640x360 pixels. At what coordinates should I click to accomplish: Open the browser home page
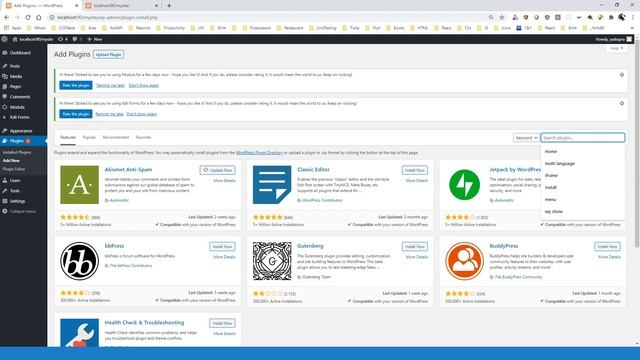pyautogui.click(x=39, y=18)
